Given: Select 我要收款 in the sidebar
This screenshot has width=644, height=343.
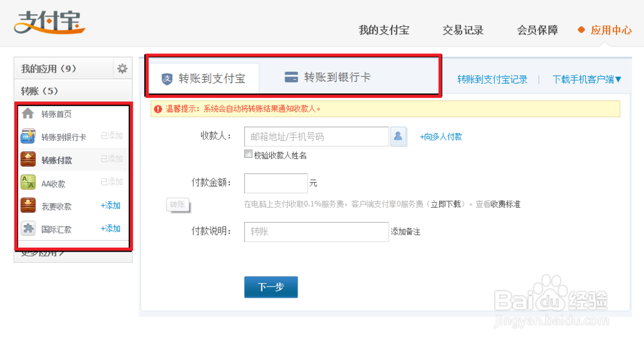Looking at the screenshot, I should (56, 207).
